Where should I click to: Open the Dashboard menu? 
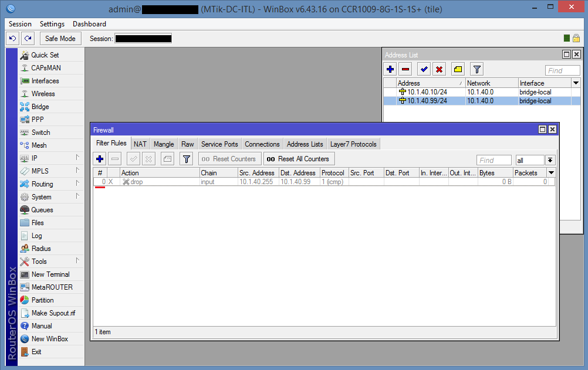(89, 24)
